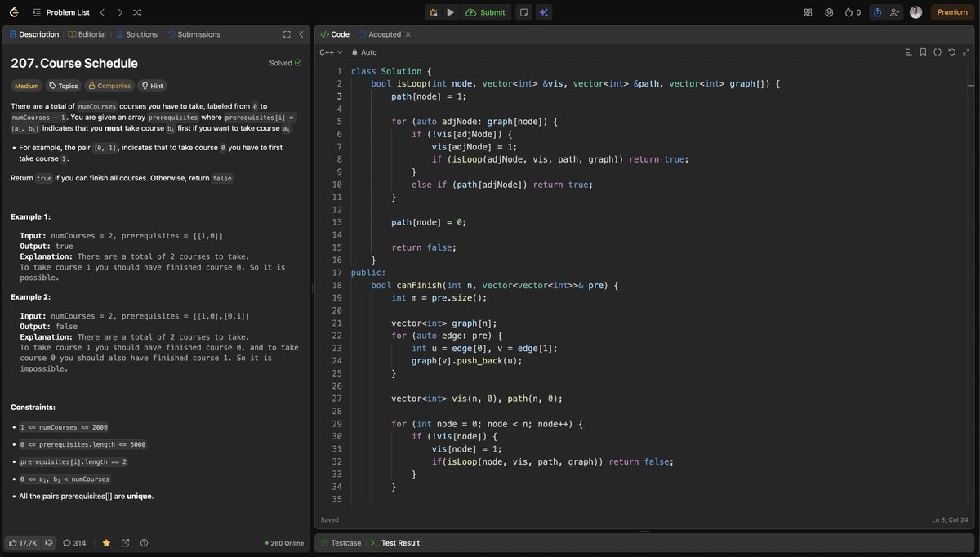Open the C++ language dropdown
Screen dimensions: 980x557
click(x=331, y=52)
